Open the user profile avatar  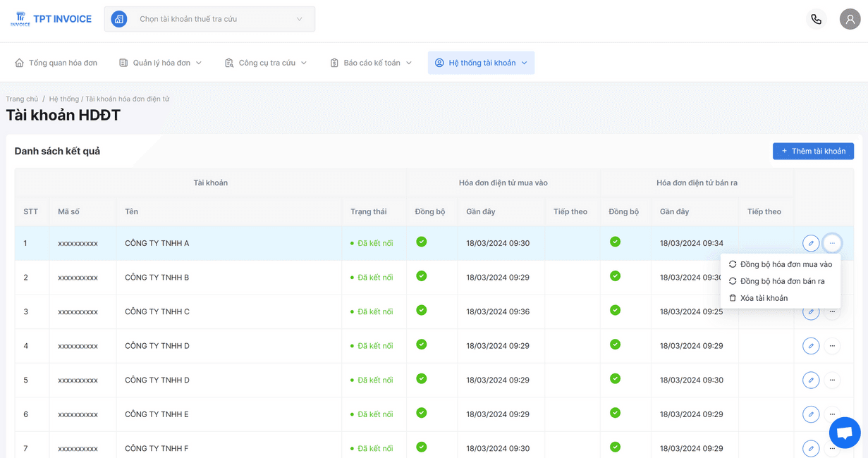pyautogui.click(x=850, y=19)
